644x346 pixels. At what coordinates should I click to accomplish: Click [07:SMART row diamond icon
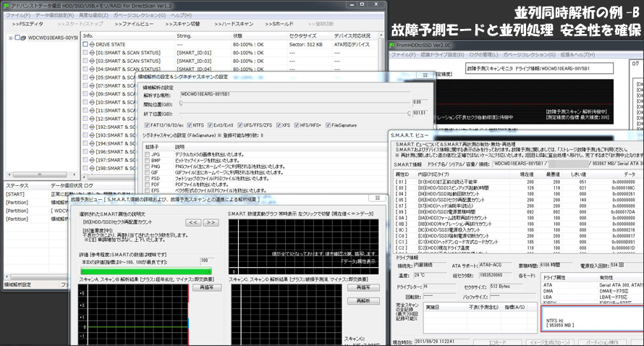(x=92, y=85)
